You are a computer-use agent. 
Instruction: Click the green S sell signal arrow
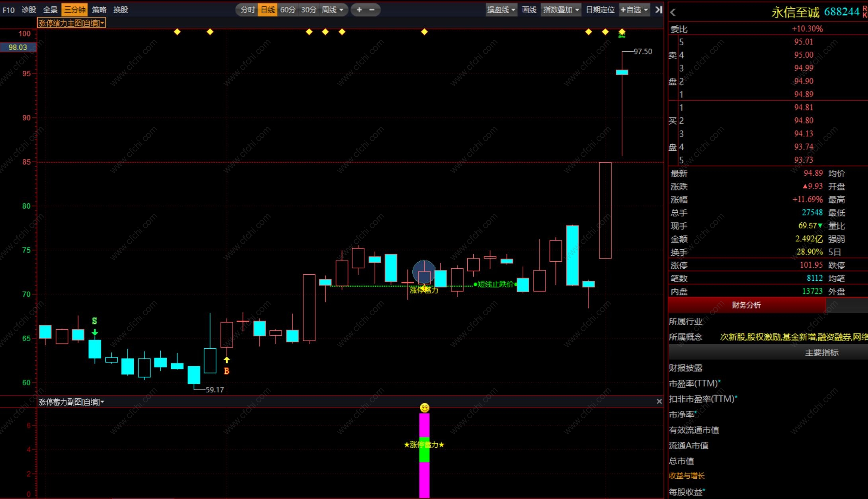point(94,332)
